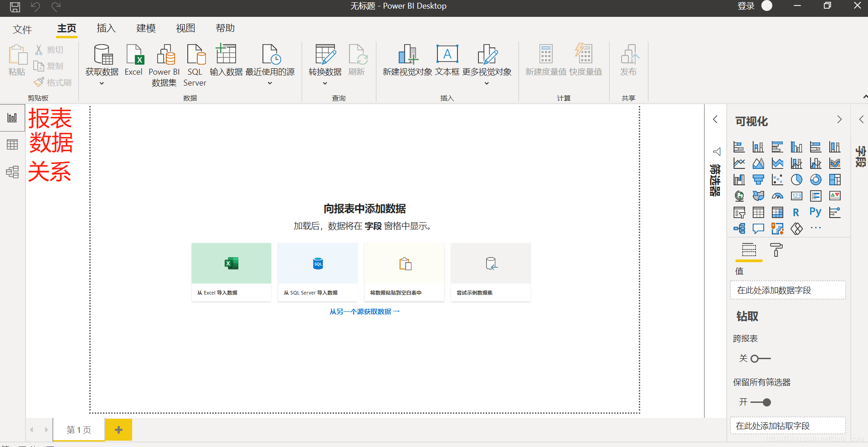Get more visuals via ellipsis icon
868x447 pixels.
pos(816,228)
